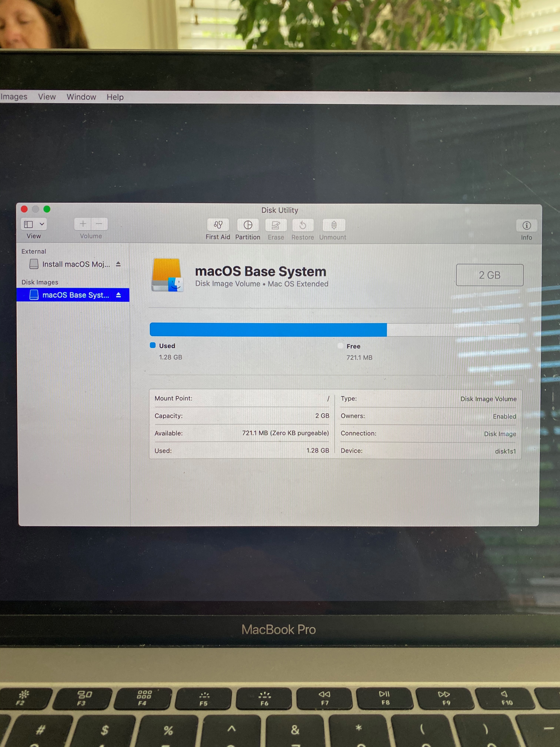The image size is (560, 747).
Task: Unmount the selected volume
Action: (x=334, y=225)
